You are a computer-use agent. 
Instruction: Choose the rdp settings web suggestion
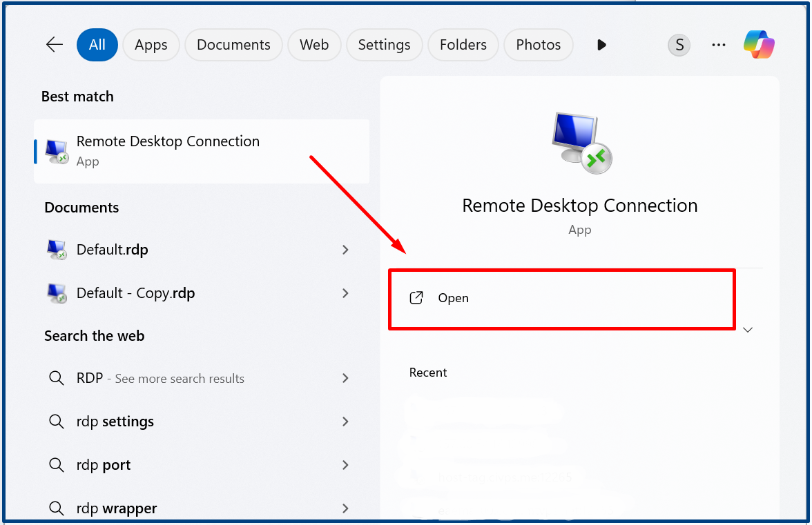tap(202, 422)
